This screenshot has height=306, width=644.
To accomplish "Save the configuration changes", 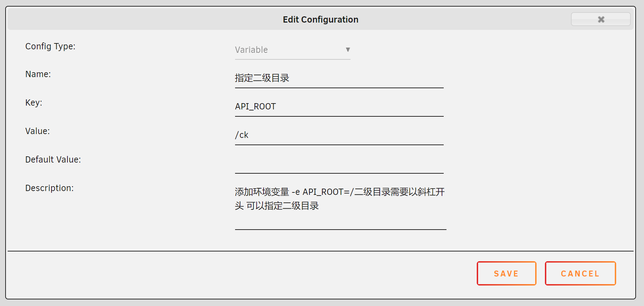I will click(506, 273).
